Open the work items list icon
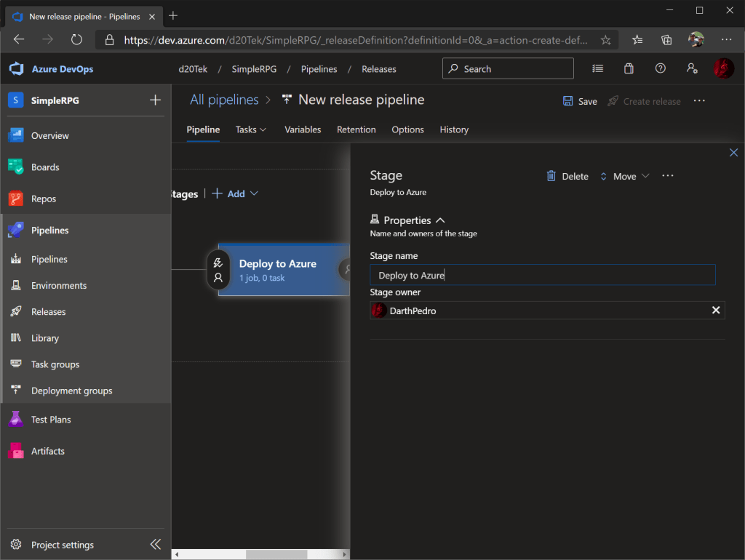This screenshot has width=745, height=560. click(597, 68)
